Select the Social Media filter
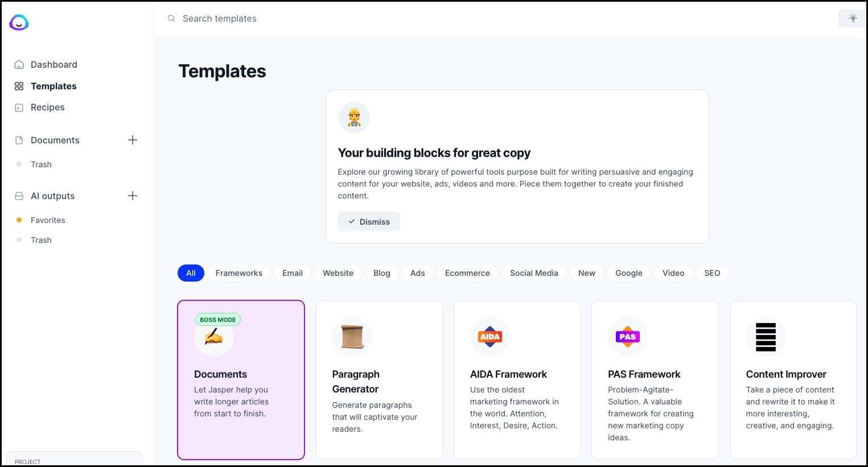Image resolution: width=868 pixels, height=467 pixels. [x=533, y=273]
